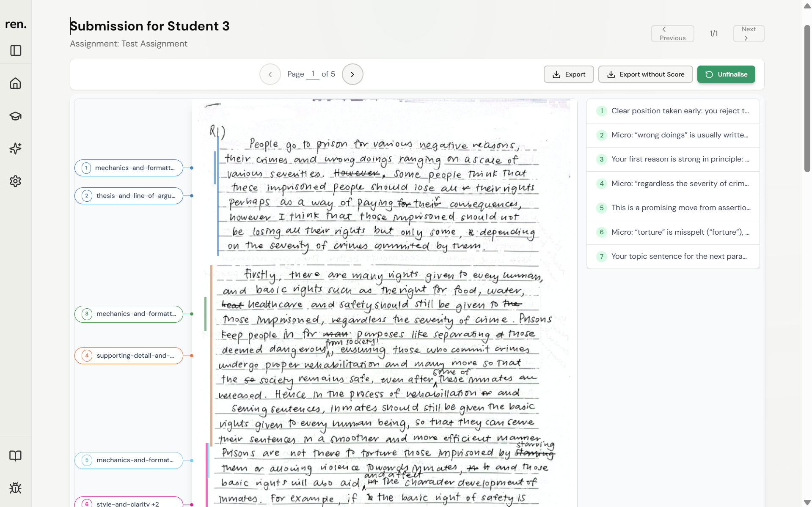Click the Next submission button
Viewport: 812px width, 507px height.
click(x=749, y=33)
